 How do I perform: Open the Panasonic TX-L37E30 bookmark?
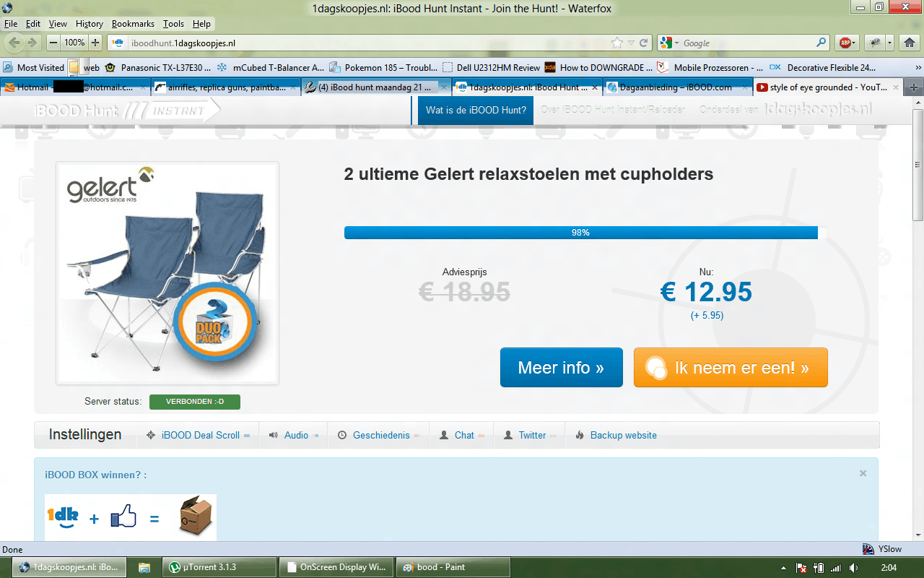(158, 67)
